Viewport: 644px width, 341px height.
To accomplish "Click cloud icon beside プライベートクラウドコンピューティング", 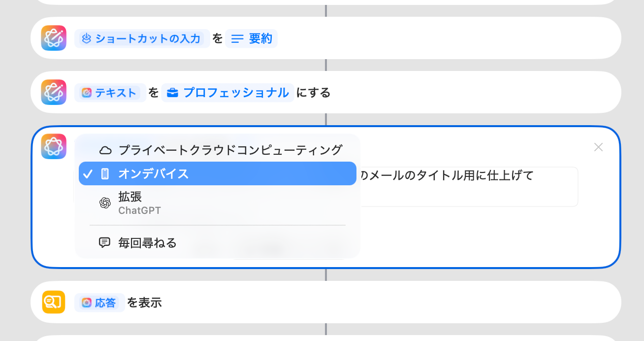I will click(x=105, y=150).
